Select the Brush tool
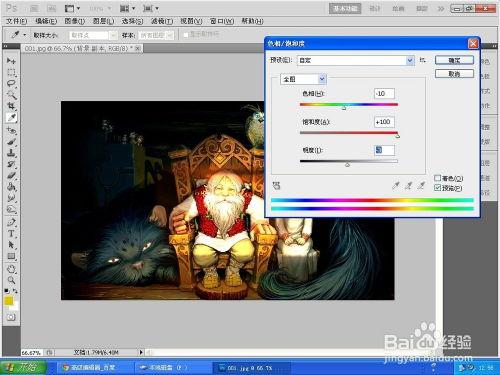The height and width of the screenshot is (375, 500). point(11,142)
